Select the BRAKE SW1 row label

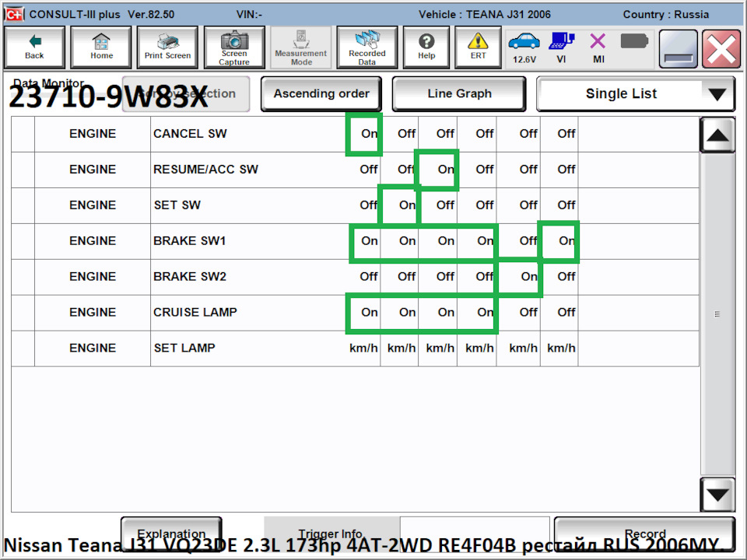pyautogui.click(x=189, y=241)
